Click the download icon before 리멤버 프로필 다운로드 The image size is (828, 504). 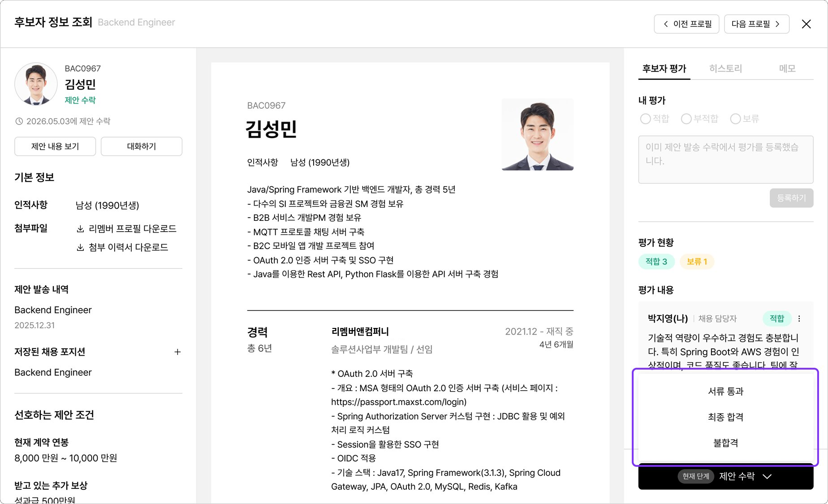click(80, 229)
